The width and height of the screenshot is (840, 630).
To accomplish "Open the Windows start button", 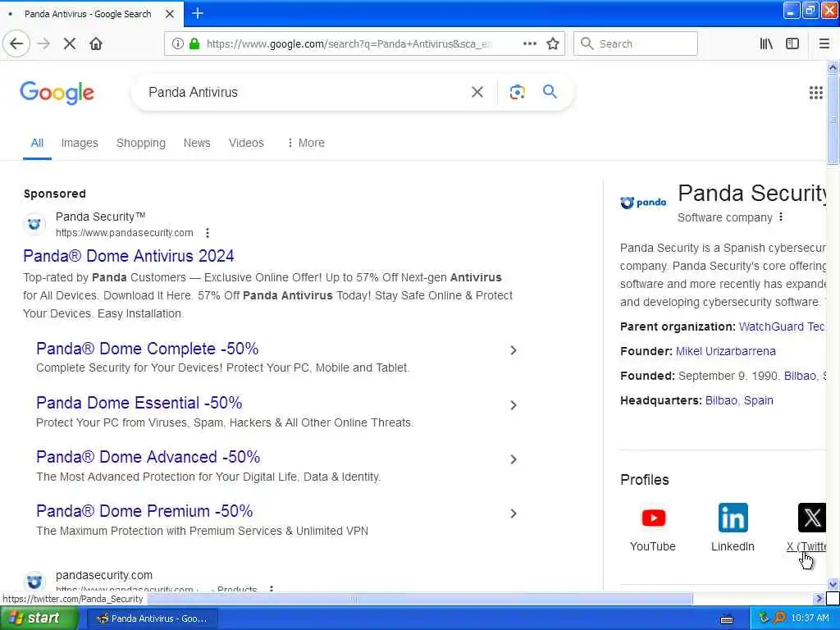I will [x=38, y=619].
